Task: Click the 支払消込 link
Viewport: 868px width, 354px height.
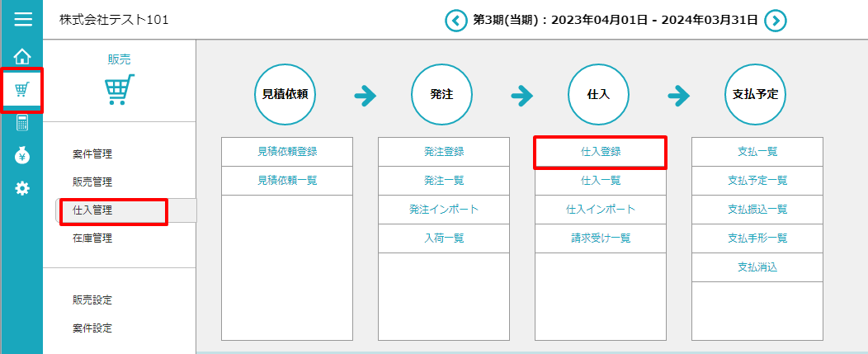Action: pos(757,267)
